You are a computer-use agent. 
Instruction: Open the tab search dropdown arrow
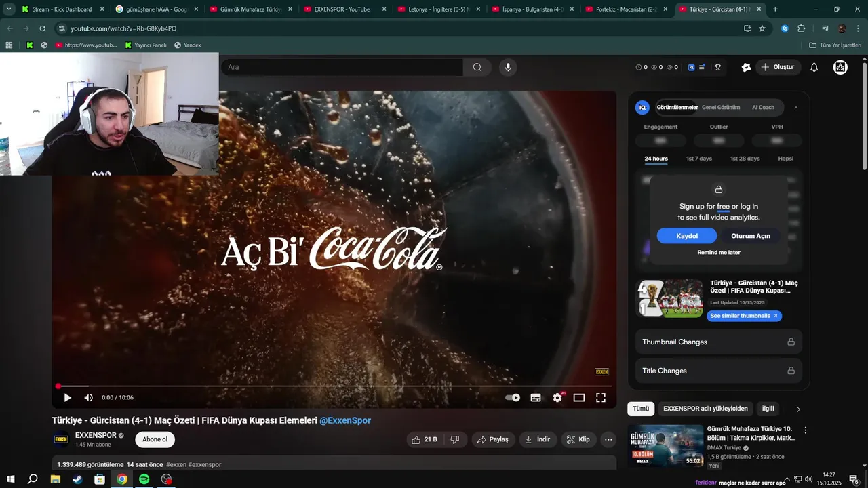[x=9, y=9]
